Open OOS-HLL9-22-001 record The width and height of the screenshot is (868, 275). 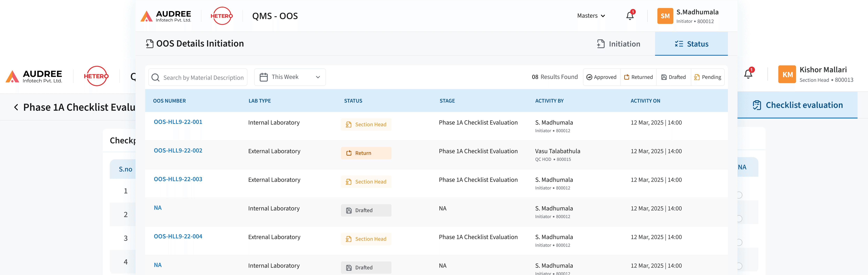pyautogui.click(x=178, y=122)
